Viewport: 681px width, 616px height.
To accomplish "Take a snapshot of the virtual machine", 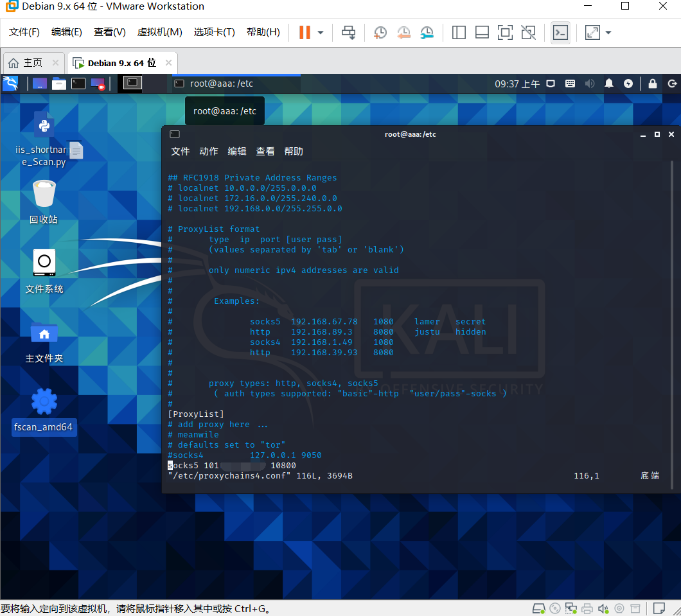I will tap(380, 32).
